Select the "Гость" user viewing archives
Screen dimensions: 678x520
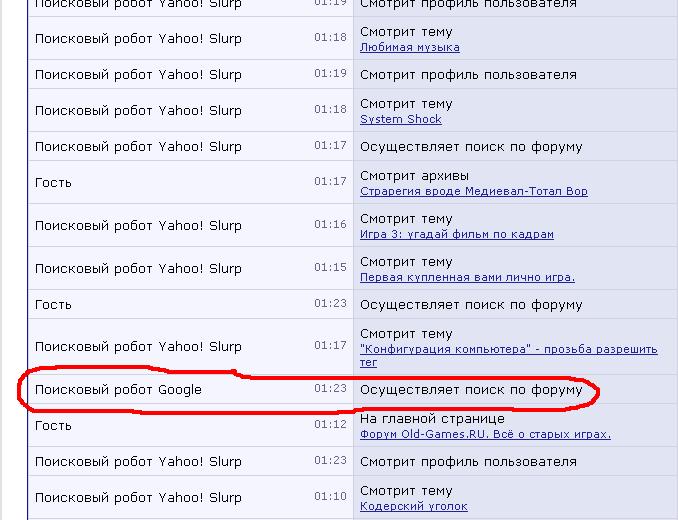(x=53, y=183)
